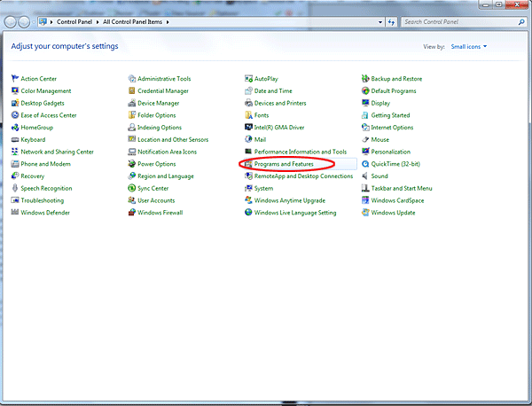
Task: Click the All Control Panel Items breadcrumb
Action: (x=132, y=21)
